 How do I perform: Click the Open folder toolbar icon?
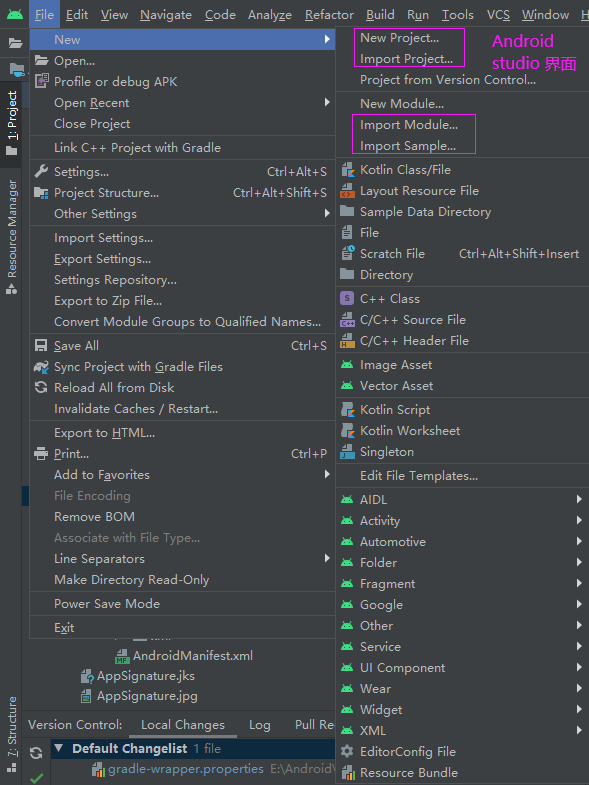coord(16,44)
